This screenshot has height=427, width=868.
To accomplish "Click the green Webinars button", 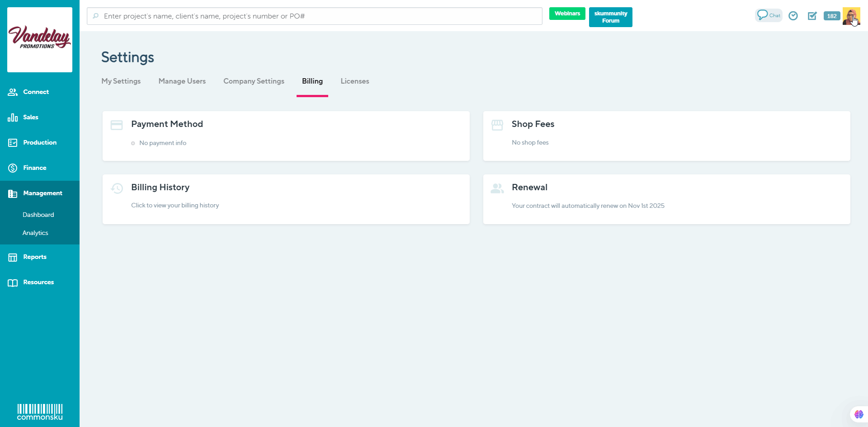I will click(567, 14).
